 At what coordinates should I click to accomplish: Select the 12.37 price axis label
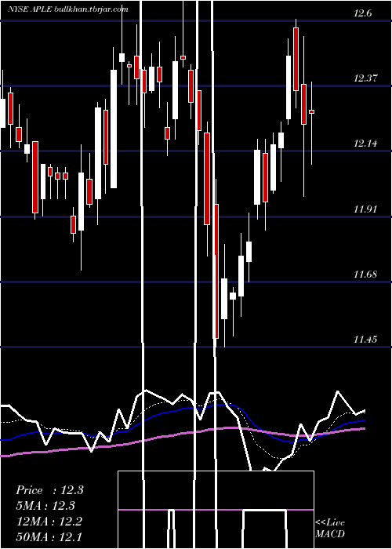pos(365,78)
